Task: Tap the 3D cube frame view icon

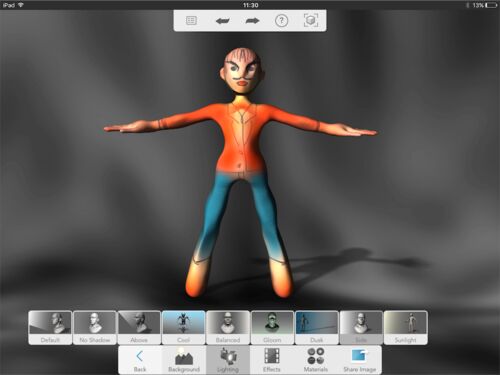Action: pyautogui.click(x=311, y=21)
